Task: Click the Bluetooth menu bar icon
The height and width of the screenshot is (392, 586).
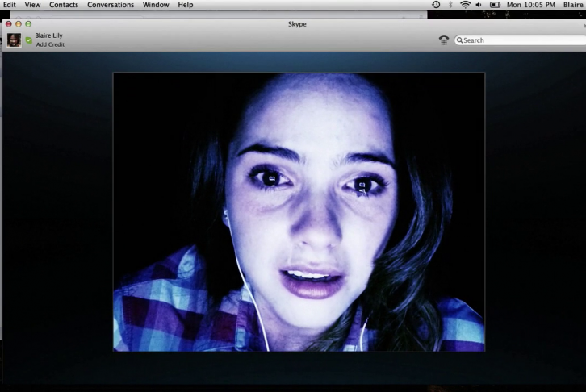Action: (450, 5)
